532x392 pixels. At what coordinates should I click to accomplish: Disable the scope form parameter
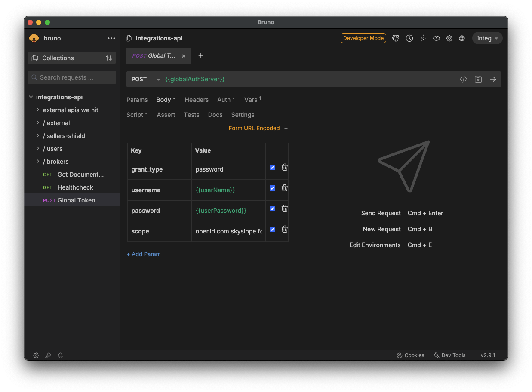click(272, 229)
